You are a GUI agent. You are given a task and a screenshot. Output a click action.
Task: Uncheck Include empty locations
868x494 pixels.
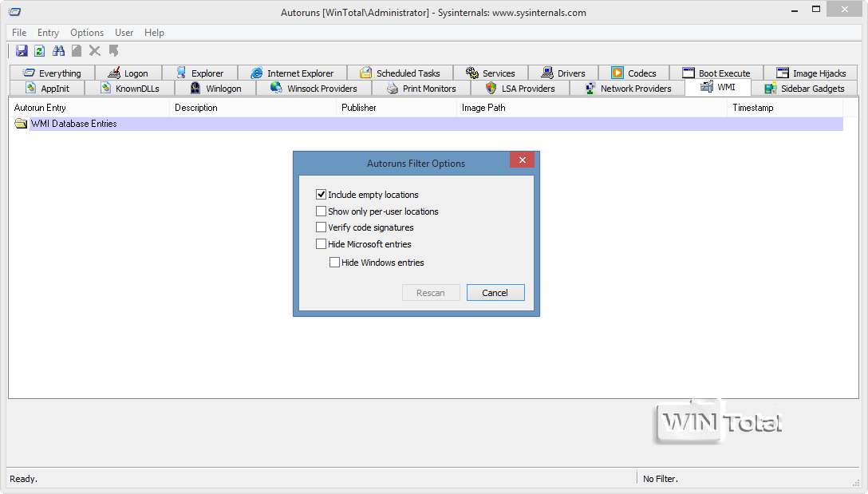[321, 195]
